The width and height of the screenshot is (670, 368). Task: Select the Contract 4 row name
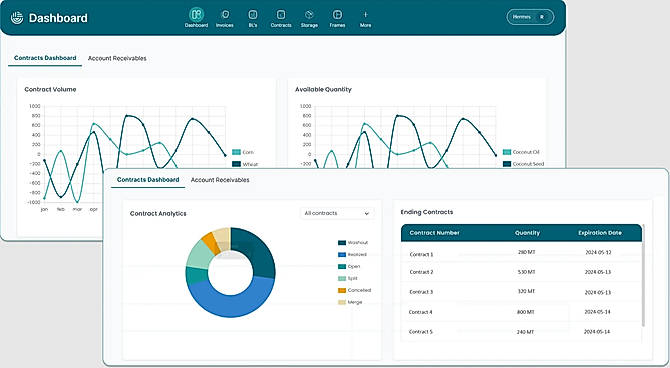click(420, 312)
